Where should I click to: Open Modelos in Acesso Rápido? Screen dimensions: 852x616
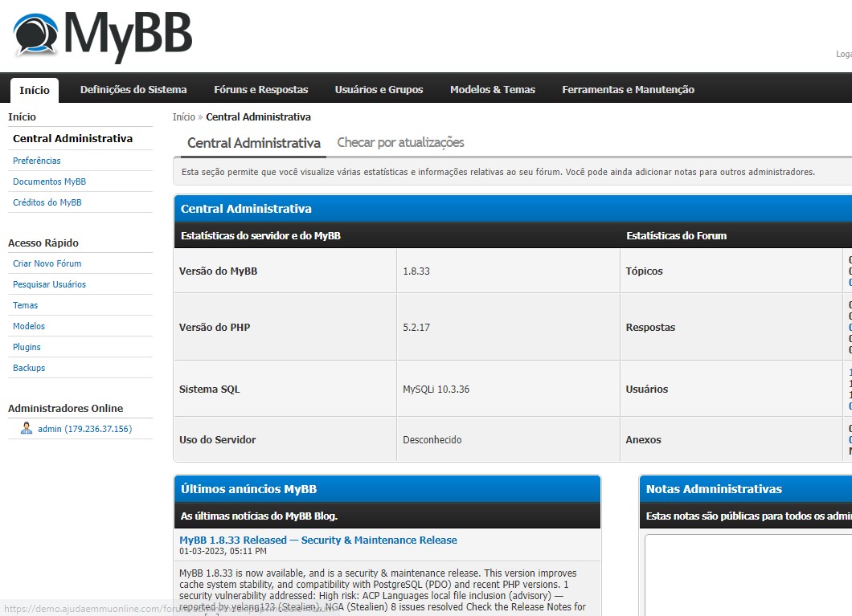29,326
